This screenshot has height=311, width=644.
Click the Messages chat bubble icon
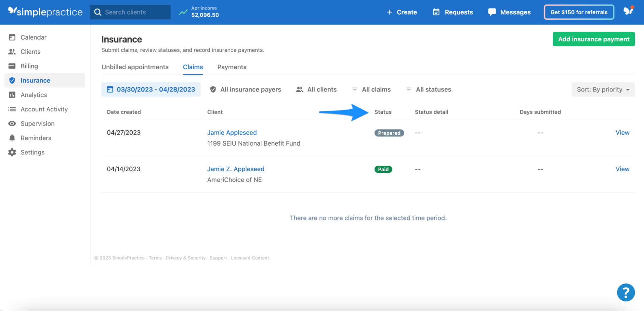[492, 12]
